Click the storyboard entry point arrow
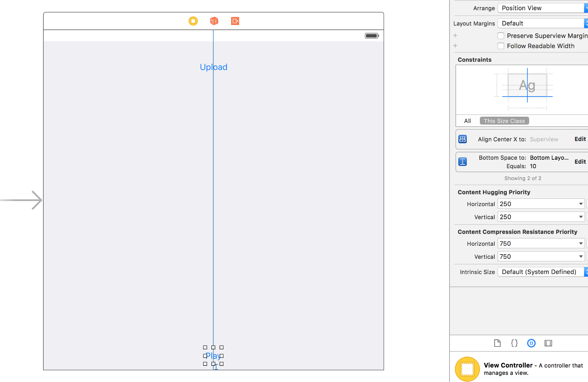Screen dimensions: 588x382 (x=21, y=200)
